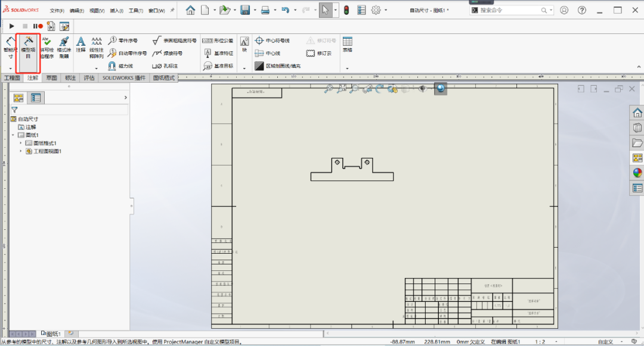The height and width of the screenshot is (346, 644).
Task: Expand the 块 dropdown arrow
Action: (244, 68)
